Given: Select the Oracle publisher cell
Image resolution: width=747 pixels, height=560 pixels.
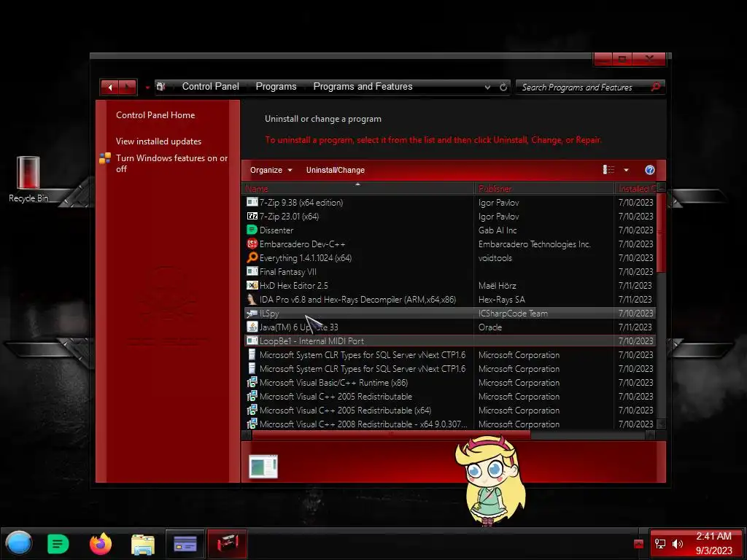Looking at the screenshot, I should (x=489, y=327).
